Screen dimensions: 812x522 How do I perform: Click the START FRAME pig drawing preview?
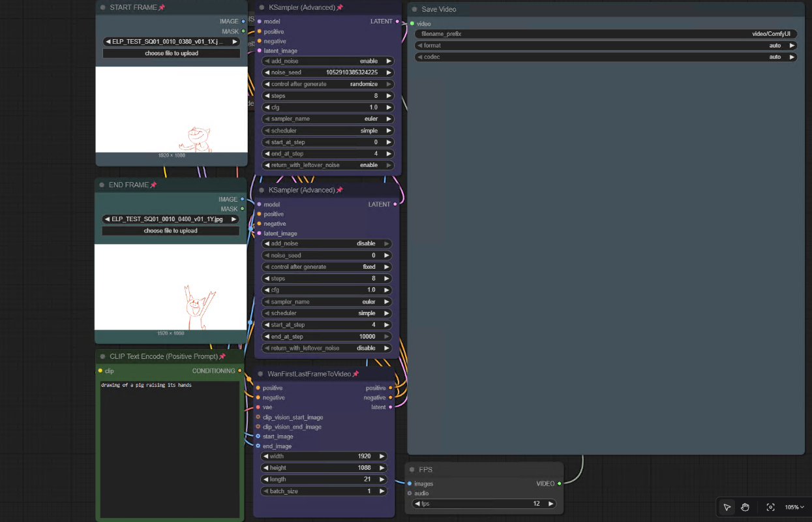click(172, 110)
